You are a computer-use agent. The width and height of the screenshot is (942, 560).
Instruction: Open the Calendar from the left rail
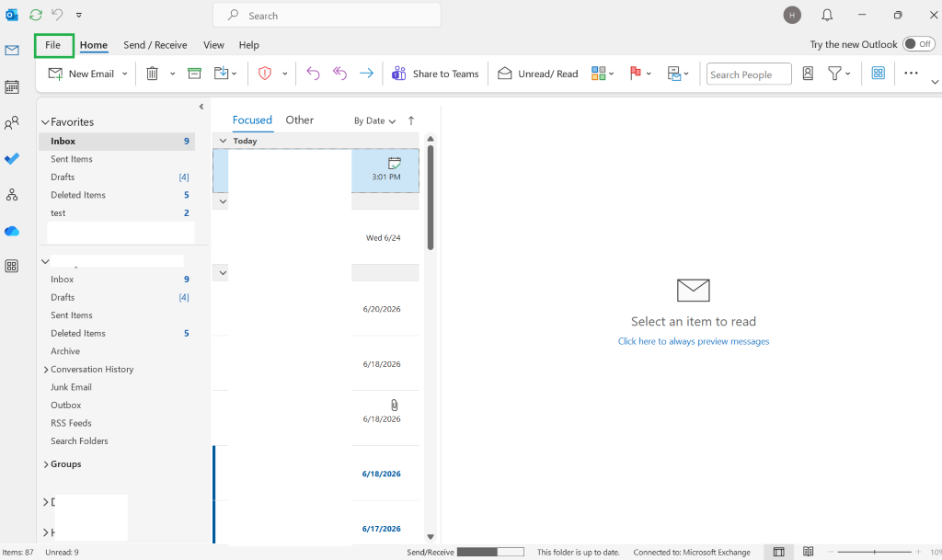pos(11,87)
